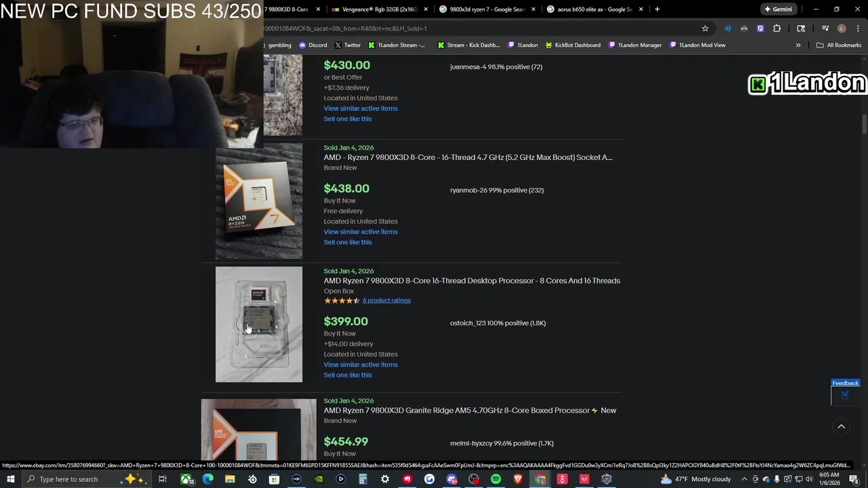Open Chrome's three-dot menu
Image resolution: width=868 pixels, height=488 pixels.
click(858, 28)
